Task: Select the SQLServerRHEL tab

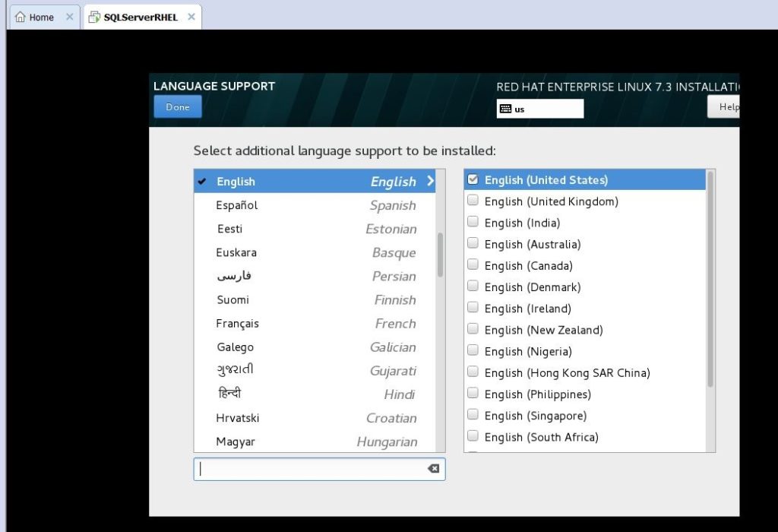Action: (141, 17)
